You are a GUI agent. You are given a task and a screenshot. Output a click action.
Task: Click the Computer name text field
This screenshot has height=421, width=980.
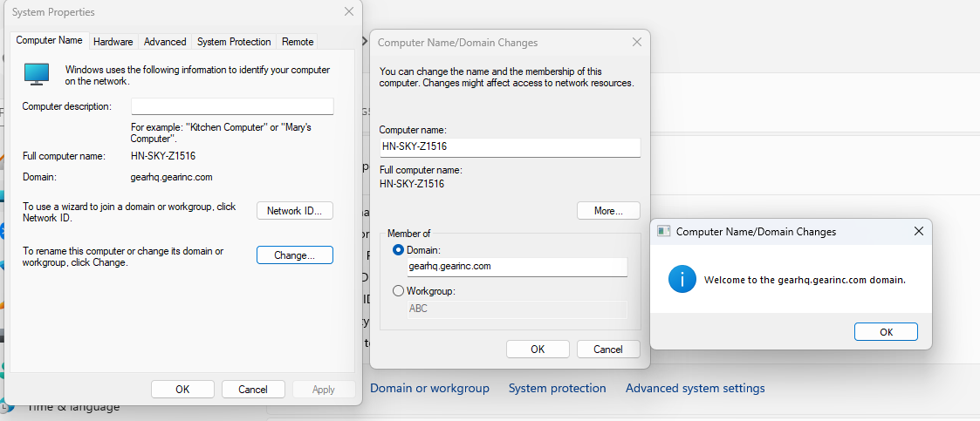tap(510, 147)
